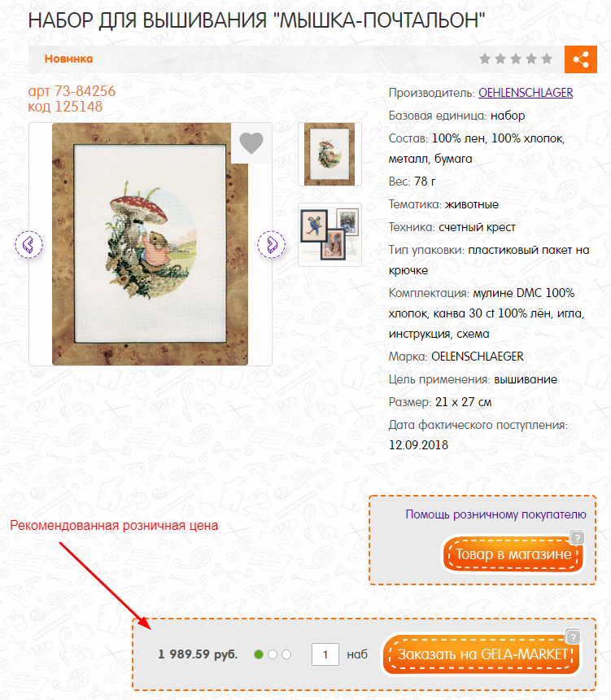Open 'Помощь розничному покупателю' link
The height and width of the screenshot is (700, 611).
495,514
